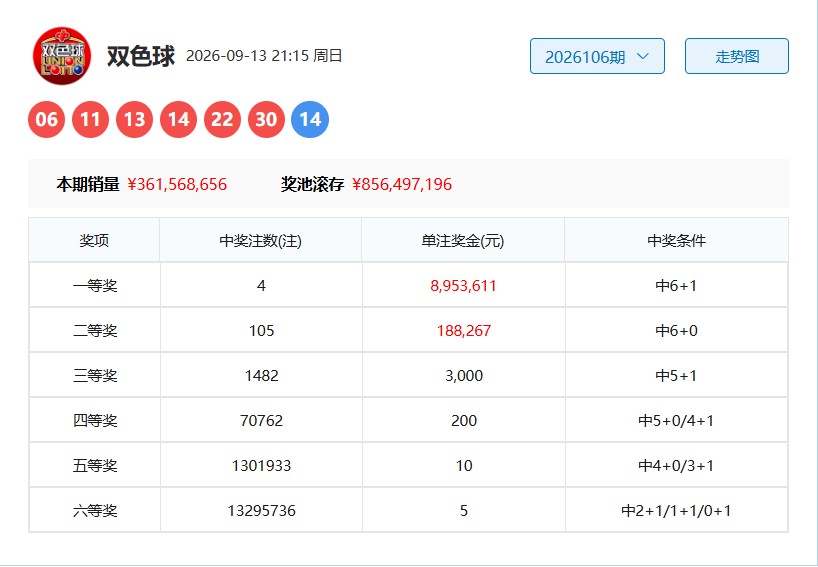Click the 一等奖 row label

95,286
